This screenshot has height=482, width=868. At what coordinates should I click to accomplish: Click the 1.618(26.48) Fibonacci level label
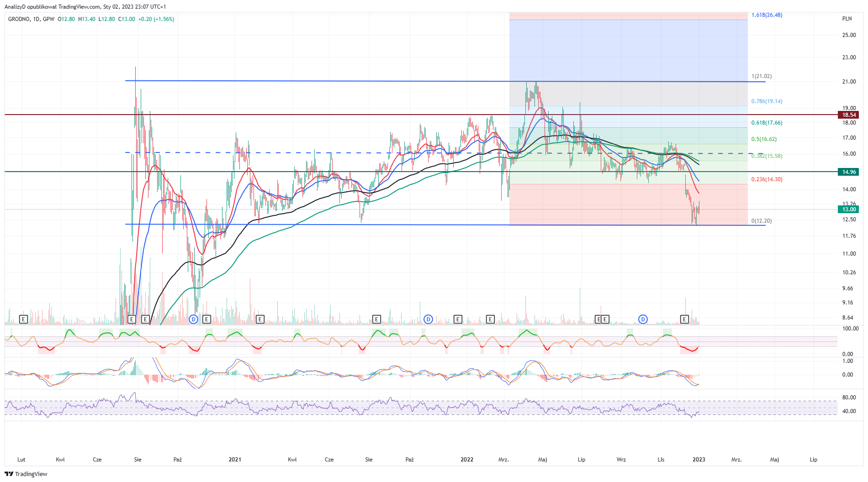(x=767, y=15)
